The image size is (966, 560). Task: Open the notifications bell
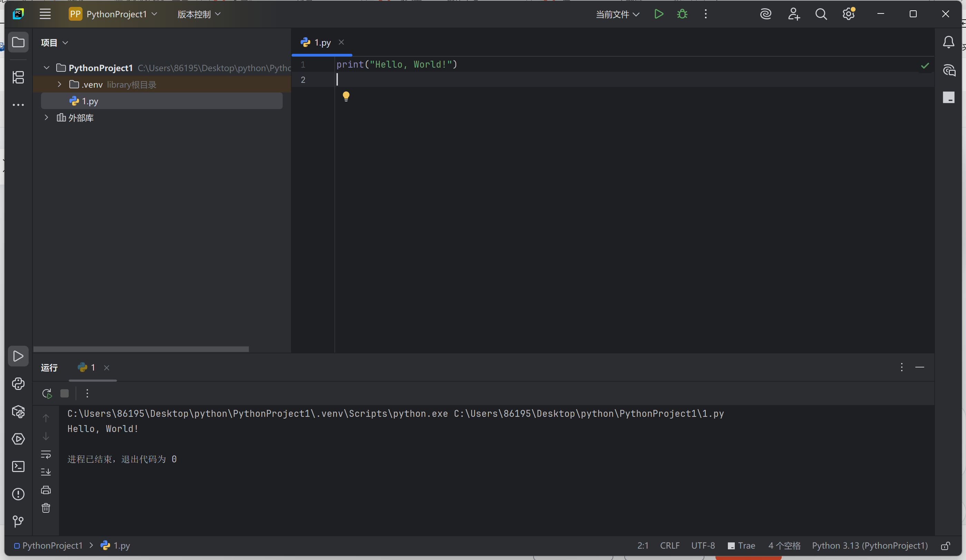coord(948,42)
